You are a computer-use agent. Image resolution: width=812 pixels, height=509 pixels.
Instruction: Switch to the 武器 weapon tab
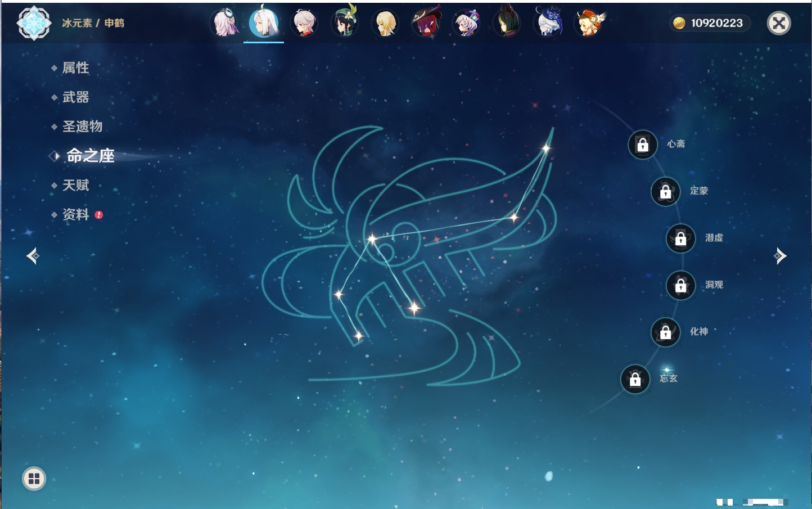[75, 97]
